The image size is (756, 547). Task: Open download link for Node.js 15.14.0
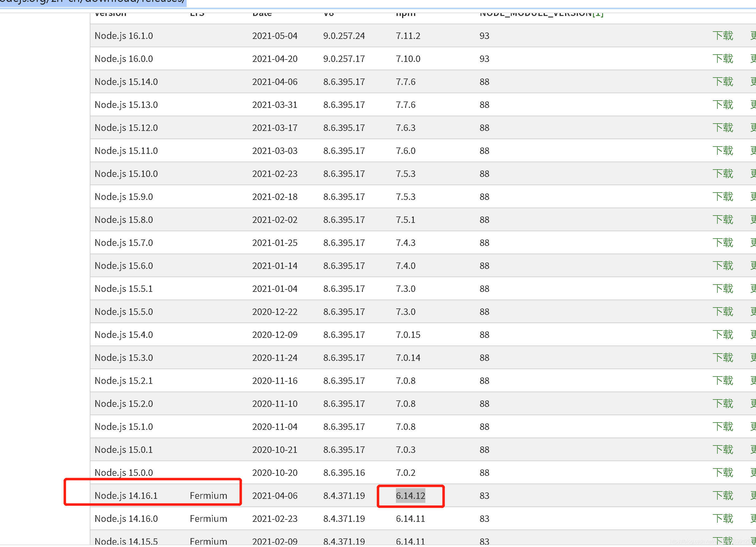point(722,82)
